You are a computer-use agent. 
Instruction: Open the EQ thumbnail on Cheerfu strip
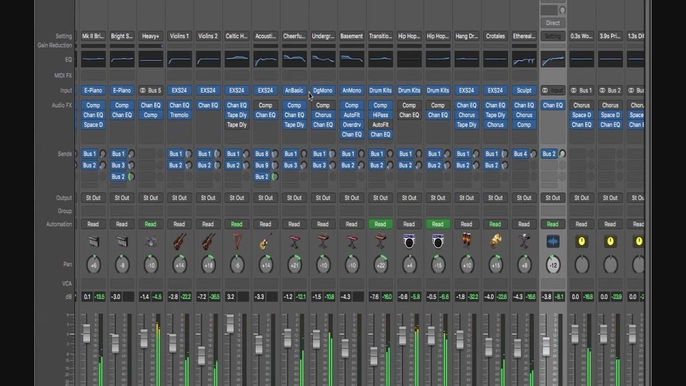[x=294, y=59]
